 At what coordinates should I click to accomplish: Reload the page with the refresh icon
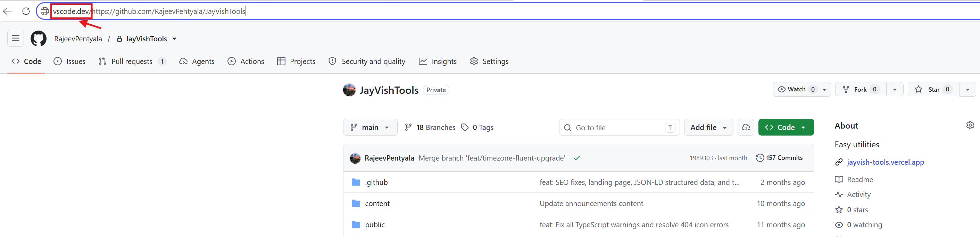[26, 11]
